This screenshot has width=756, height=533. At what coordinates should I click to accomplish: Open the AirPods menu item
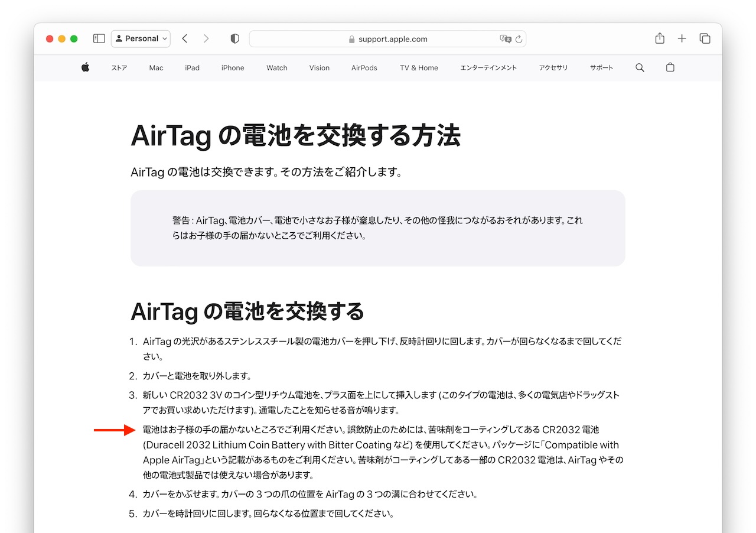tap(364, 68)
